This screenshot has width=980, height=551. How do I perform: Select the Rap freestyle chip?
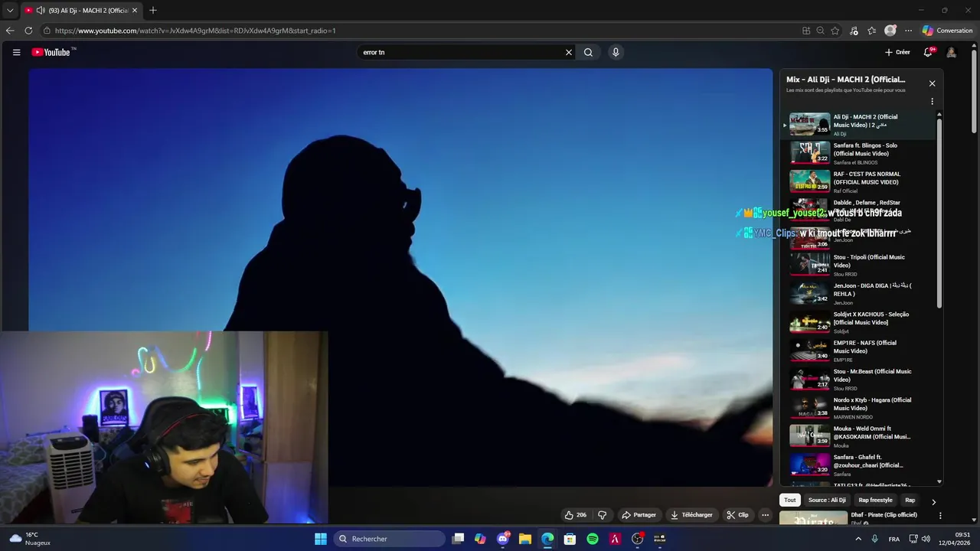(x=875, y=500)
